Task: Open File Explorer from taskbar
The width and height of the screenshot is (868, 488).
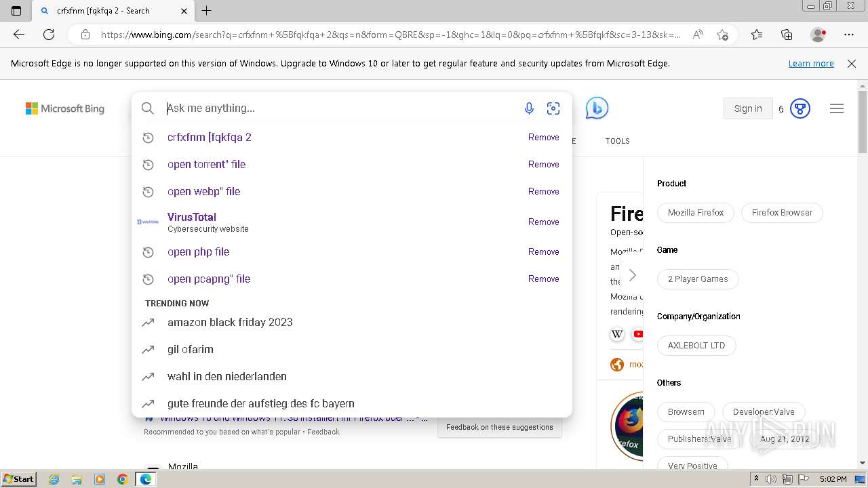Action: pos(77,479)
